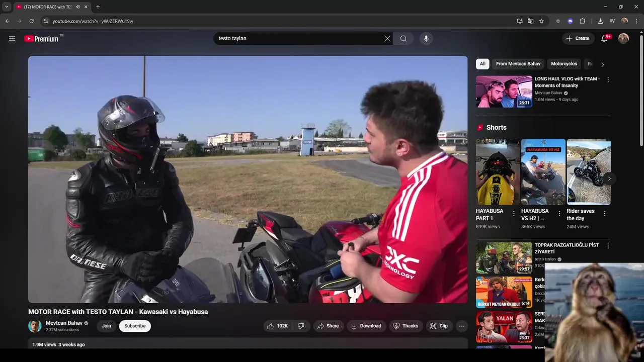Viewport: 644px width, 362px height.
Task: Start voice search with microphone
Action: coord(426,39)
